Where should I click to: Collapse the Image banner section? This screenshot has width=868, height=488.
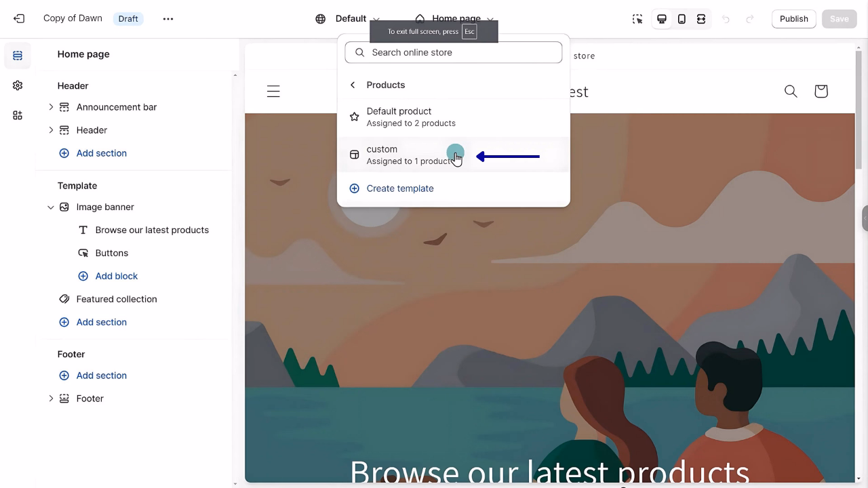pos(51,207)
